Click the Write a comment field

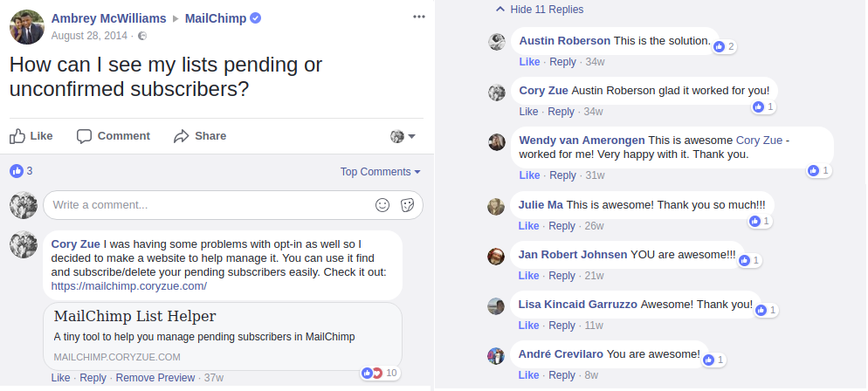[x=233, y=205]
